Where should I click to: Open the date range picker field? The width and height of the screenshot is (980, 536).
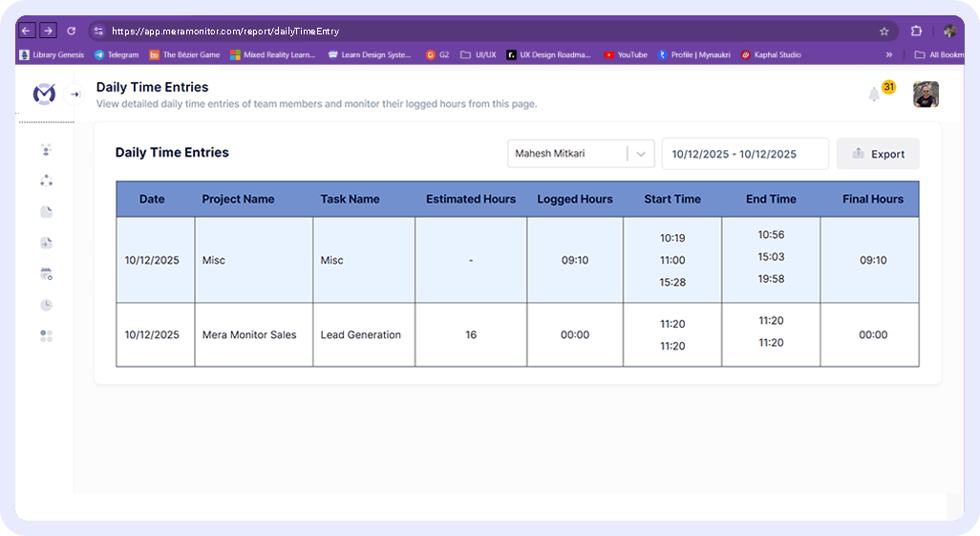click(744, 154)
